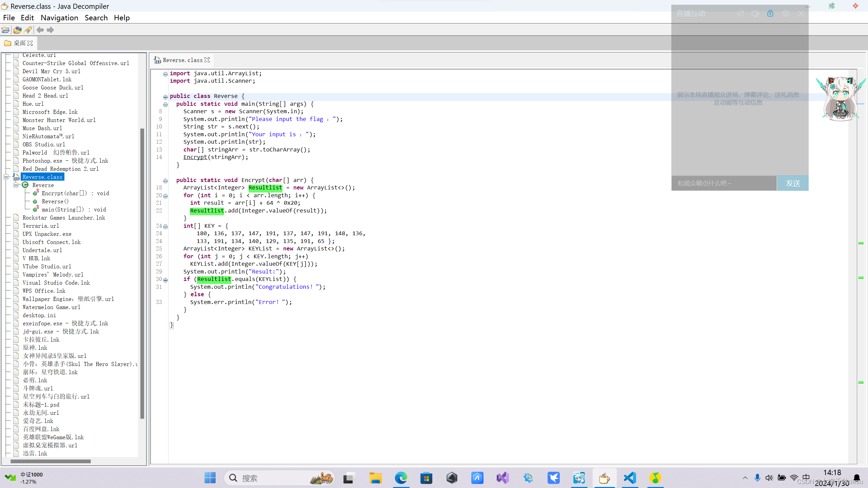
Task: Collapse the Reverse.class tree node
Action: (x=6, y=177)
